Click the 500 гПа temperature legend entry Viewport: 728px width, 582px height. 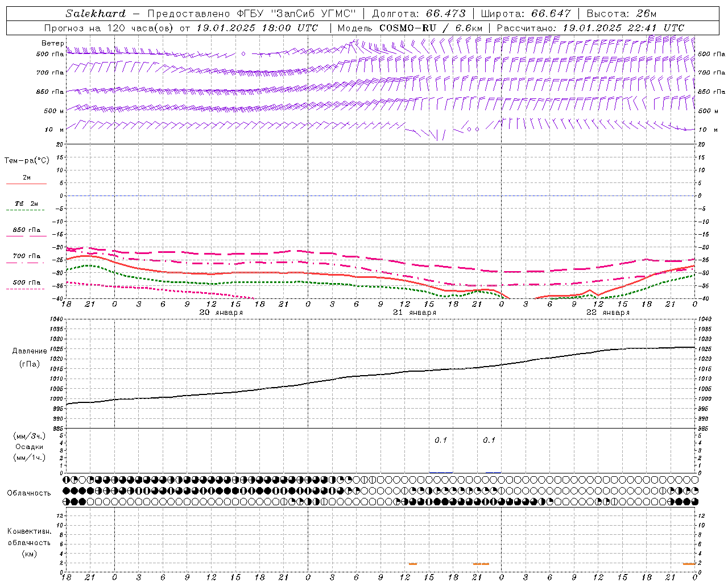(26, 284)
